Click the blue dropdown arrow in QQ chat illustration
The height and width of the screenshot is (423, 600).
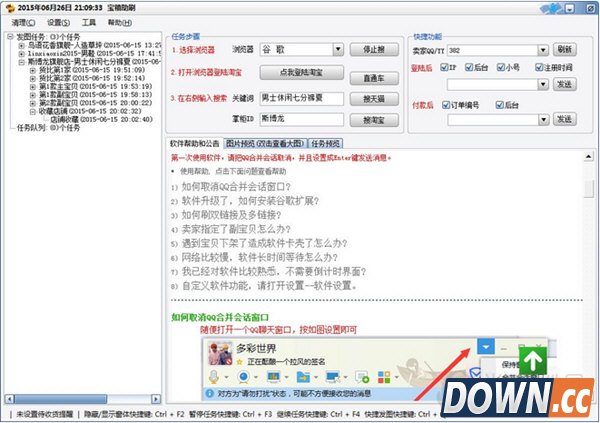[x=486, y=347]
